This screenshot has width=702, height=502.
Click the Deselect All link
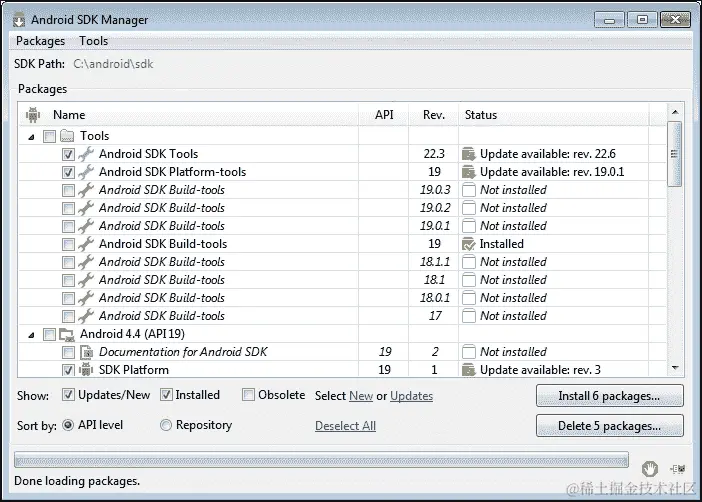click(345, 426)
